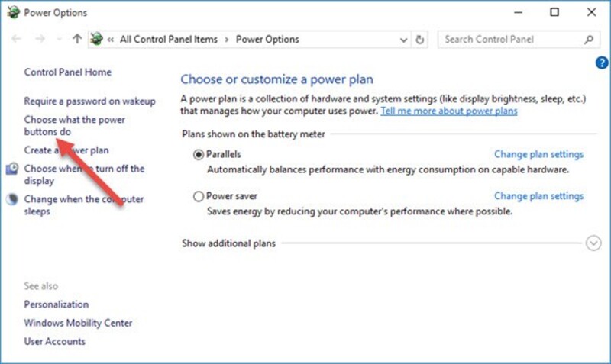This screenshot has width=611, height=364.
Task: Open User Accounts link
Action: (x=54, y=341)
